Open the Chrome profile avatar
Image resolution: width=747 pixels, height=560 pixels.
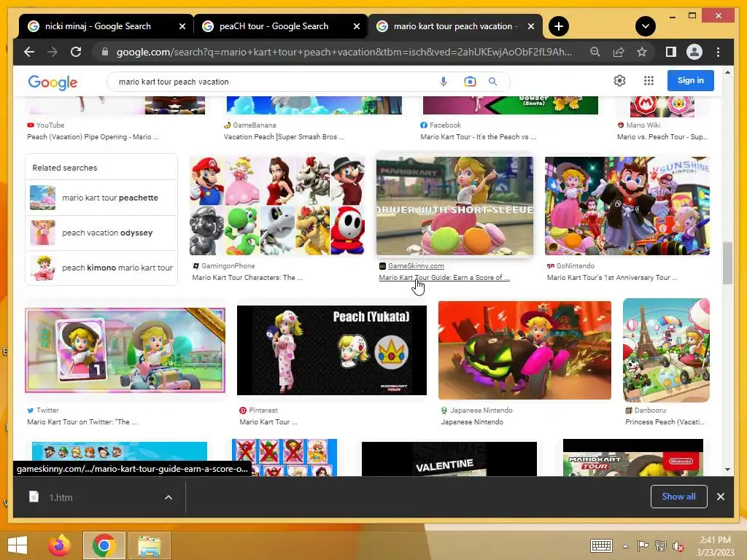694,52
